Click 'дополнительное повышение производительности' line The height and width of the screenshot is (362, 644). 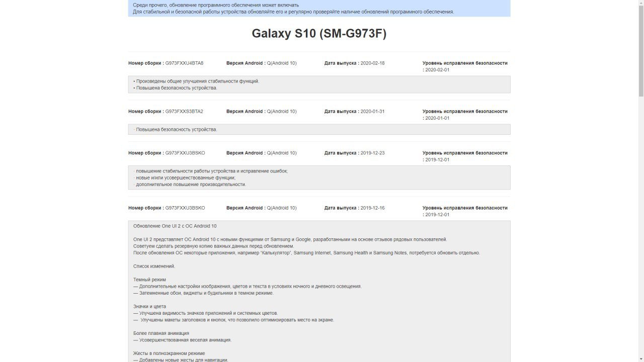point(190,185)
